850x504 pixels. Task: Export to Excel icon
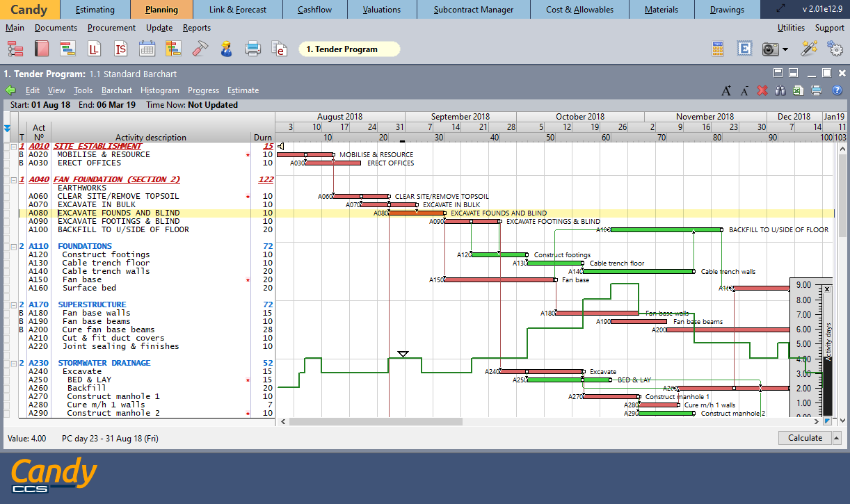(798, 90)
